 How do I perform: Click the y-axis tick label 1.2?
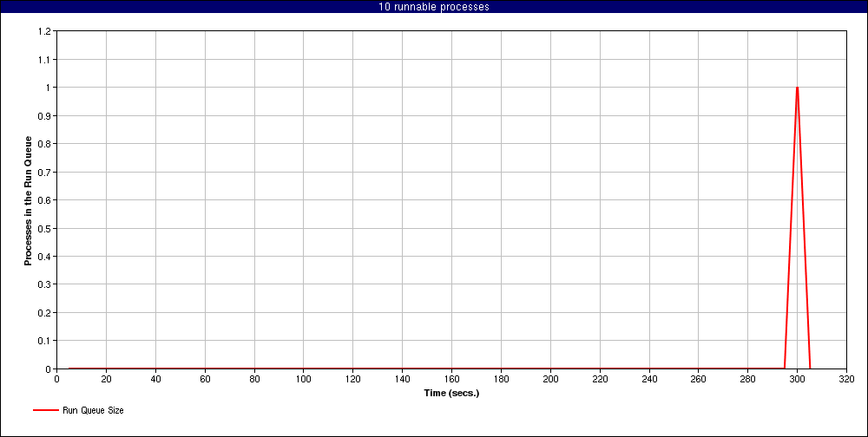pyautogui.click(x=45, y=31)
